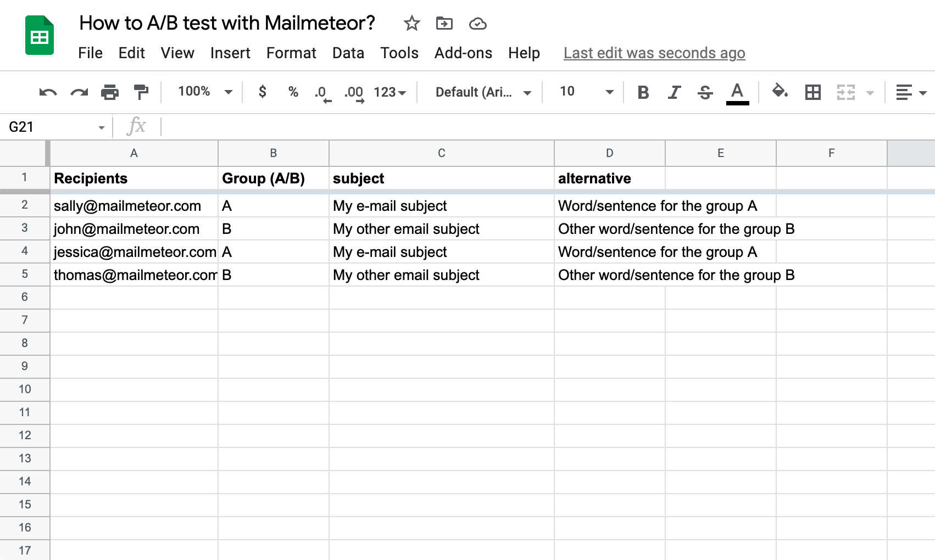Screen dimensions: 935x560
Task: Select cell with sally@mailmeteor.com
Action: pos(134,206)
